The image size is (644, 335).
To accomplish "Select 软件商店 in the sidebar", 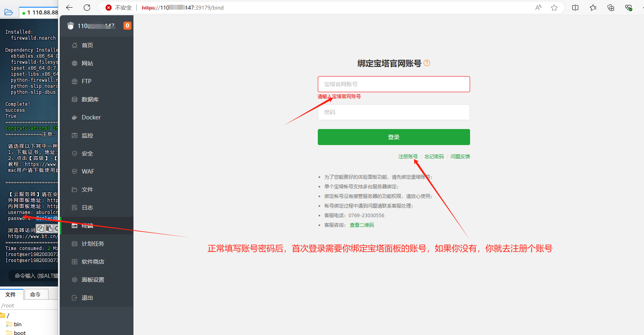I will 93,262.
